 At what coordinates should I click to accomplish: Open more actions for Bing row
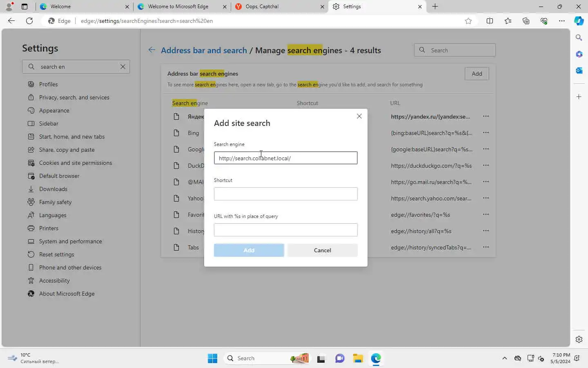tap(486, 132)
